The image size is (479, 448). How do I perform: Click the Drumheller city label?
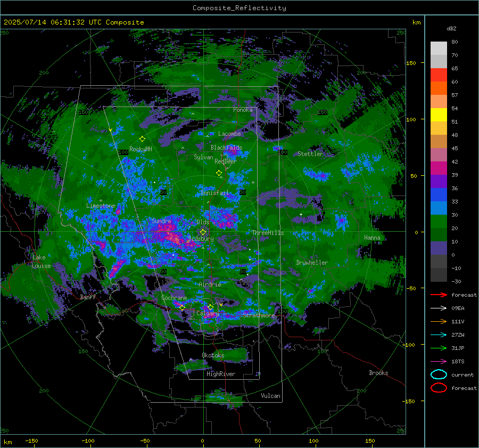coord(312,263)
